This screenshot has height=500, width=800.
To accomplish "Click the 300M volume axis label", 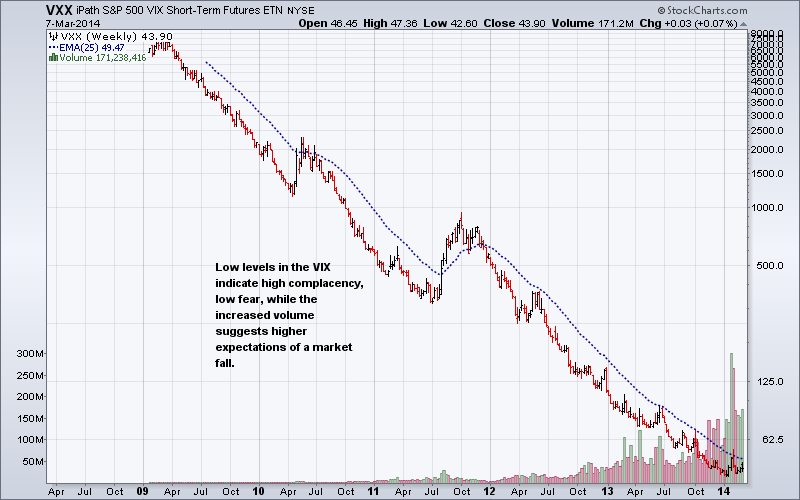I will pyautogui.click(x=30, y=354).
